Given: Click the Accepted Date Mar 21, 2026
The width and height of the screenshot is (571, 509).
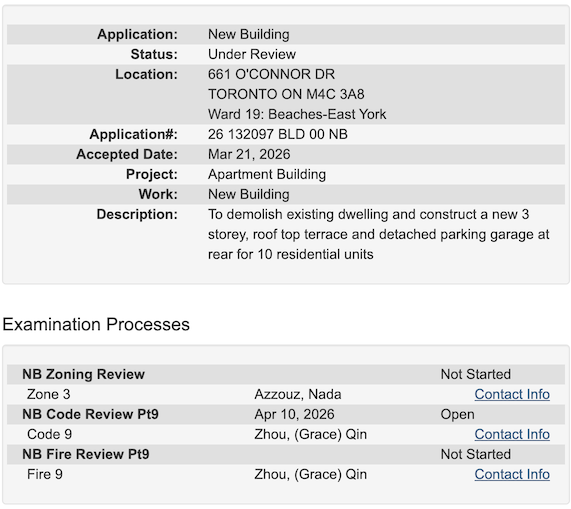Looking at the screenshot, I should pyautogui.click(x=249, y=154).
